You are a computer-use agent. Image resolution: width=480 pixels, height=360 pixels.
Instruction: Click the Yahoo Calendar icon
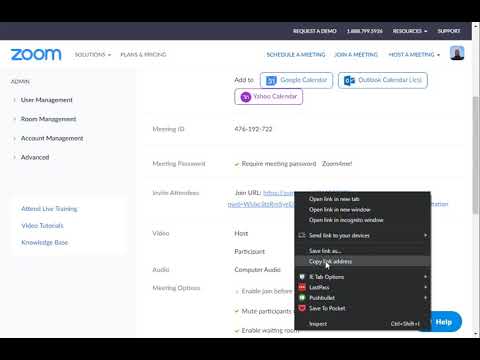[246, 97]
